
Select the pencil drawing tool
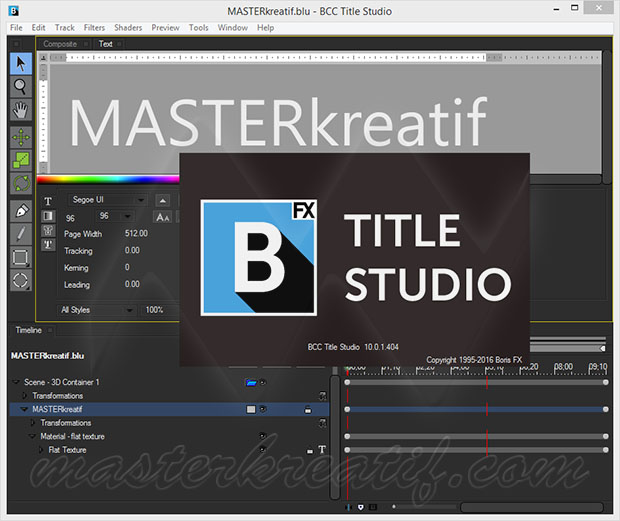[x=21, y=234]
